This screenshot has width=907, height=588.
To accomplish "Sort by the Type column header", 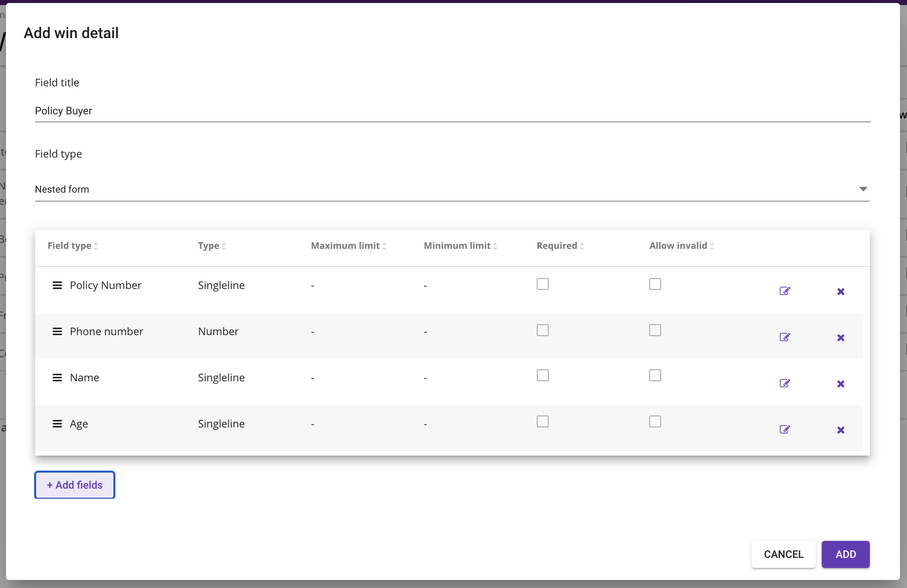I will (x=212, y=246).
